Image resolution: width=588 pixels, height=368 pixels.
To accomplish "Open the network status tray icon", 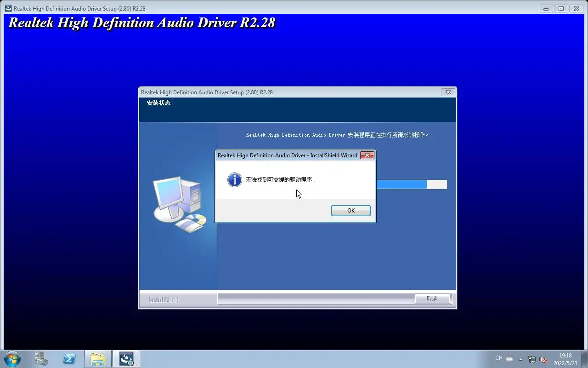I will pos(532,359).
